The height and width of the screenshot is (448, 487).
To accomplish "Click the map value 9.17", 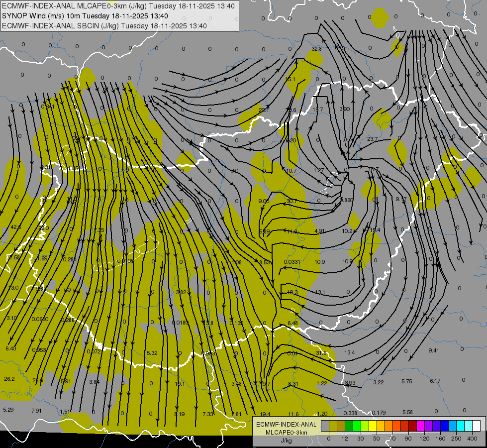I will pyautogui.click(x=401, y=199).
